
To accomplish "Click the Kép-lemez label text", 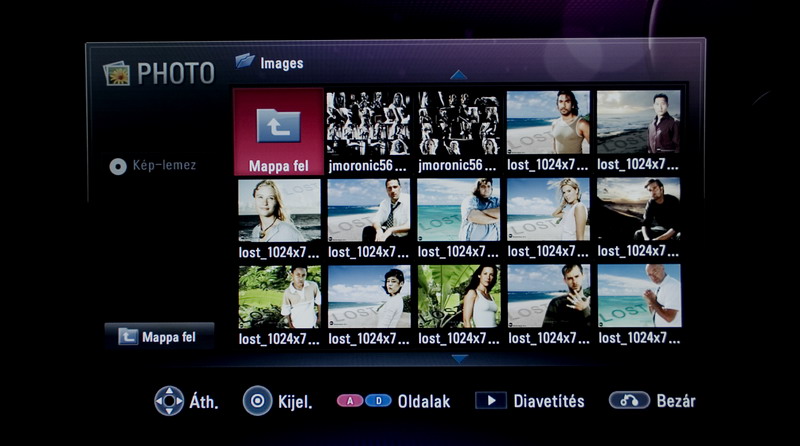I will click(x=164, y=165).
